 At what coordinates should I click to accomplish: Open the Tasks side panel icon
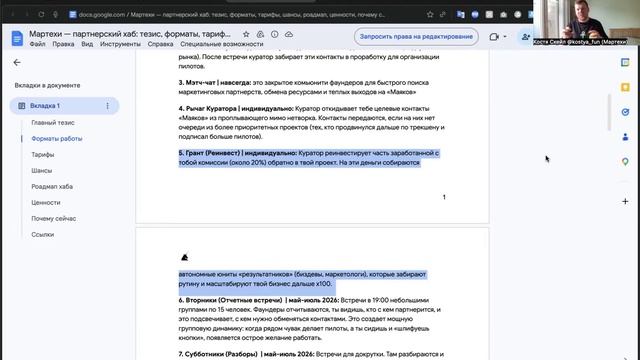coord(625,112)
